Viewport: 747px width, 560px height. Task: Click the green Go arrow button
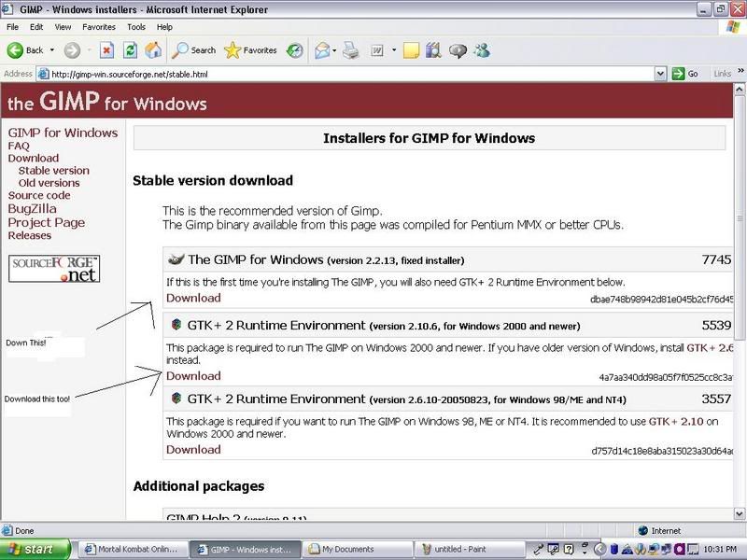(x=678, y=74)
